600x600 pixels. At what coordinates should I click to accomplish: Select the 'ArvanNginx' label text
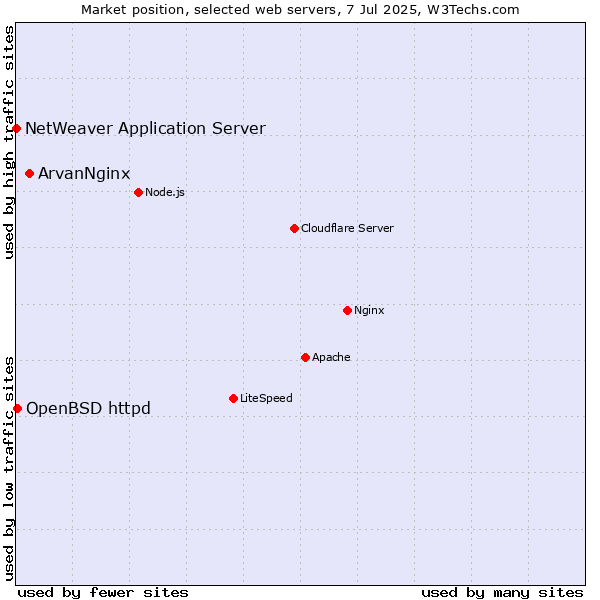click(x=84, y=174)
